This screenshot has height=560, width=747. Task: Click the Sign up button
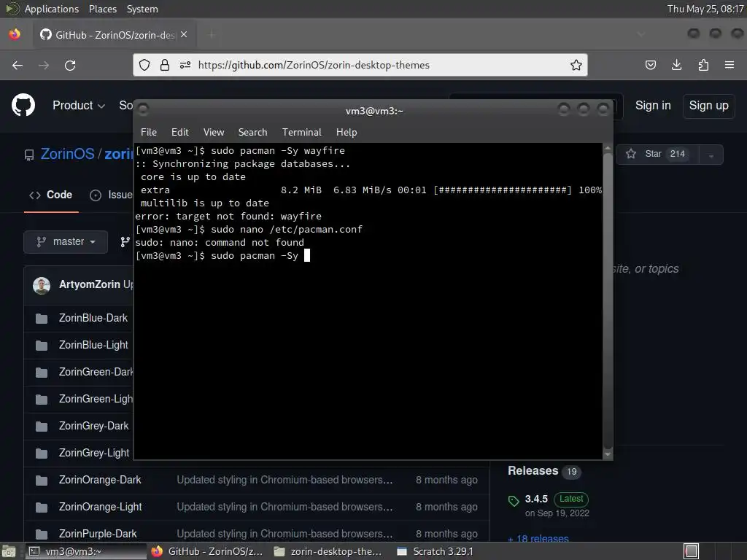click(708, 105)
